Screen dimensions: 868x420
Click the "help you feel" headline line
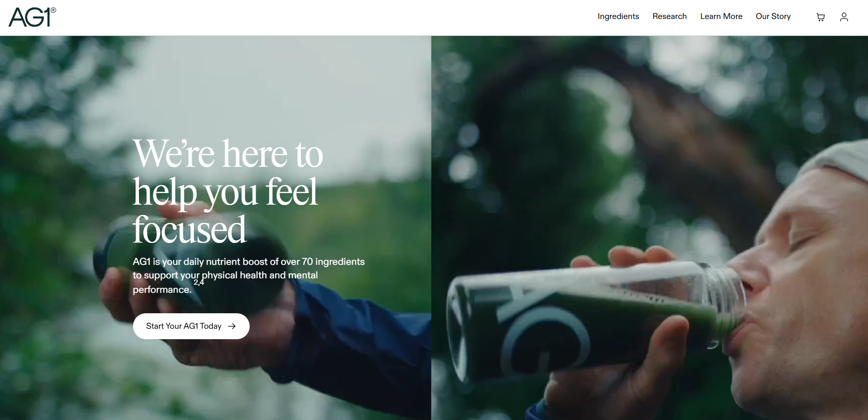[225, 193]
